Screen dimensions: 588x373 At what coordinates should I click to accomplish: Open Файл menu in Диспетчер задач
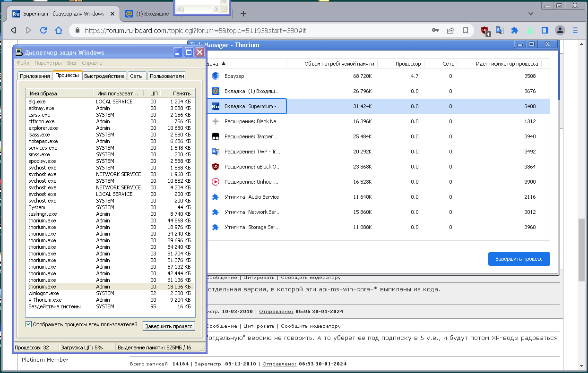[23, 63]
